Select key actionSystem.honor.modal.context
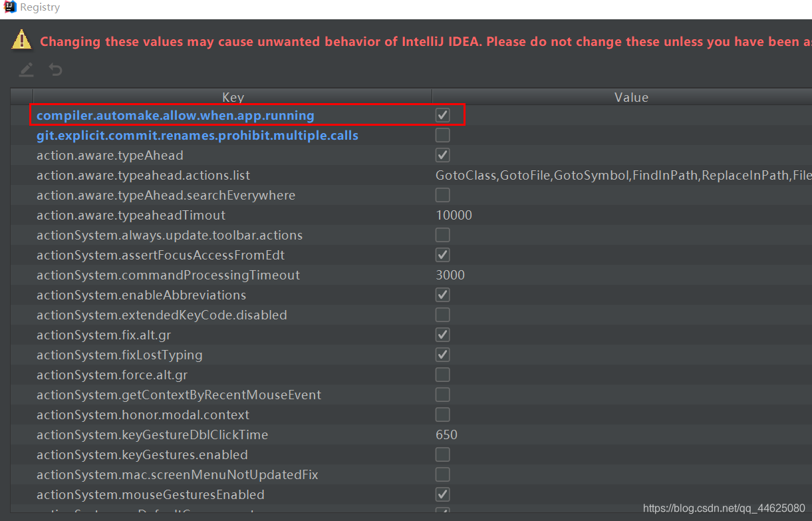This screenshot has height=521, width=812. pos(143,415)
